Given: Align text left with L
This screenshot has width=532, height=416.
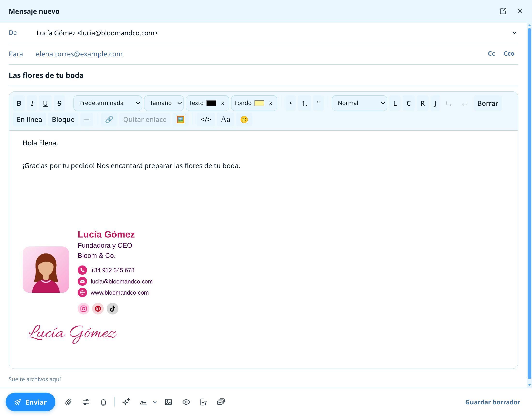Looking at the screenshot, I should click(x=395, y=103).
